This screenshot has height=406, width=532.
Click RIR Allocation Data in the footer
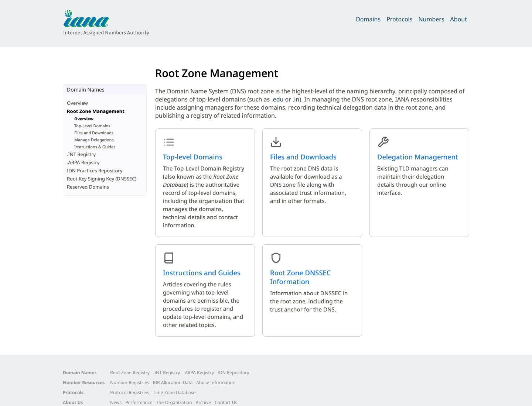[173, 383]
